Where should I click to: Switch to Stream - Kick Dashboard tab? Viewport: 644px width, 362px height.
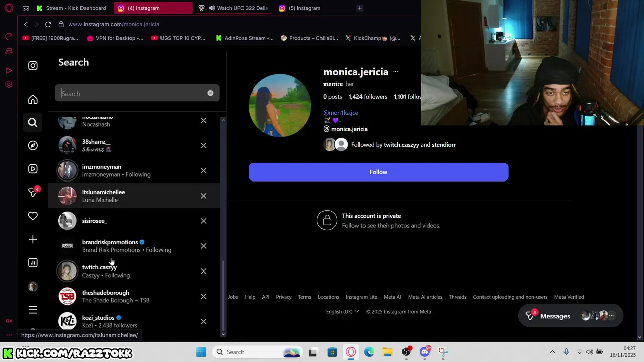[70, 8]
